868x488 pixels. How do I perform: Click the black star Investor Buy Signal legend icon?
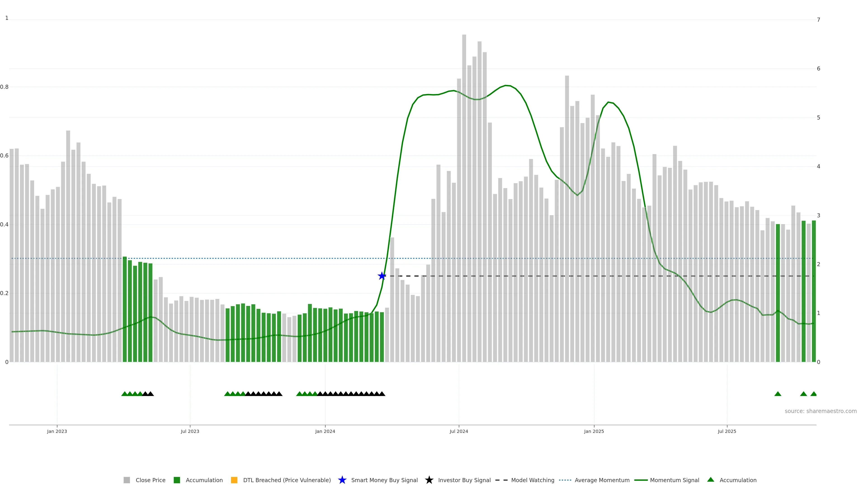click(429, 480)
